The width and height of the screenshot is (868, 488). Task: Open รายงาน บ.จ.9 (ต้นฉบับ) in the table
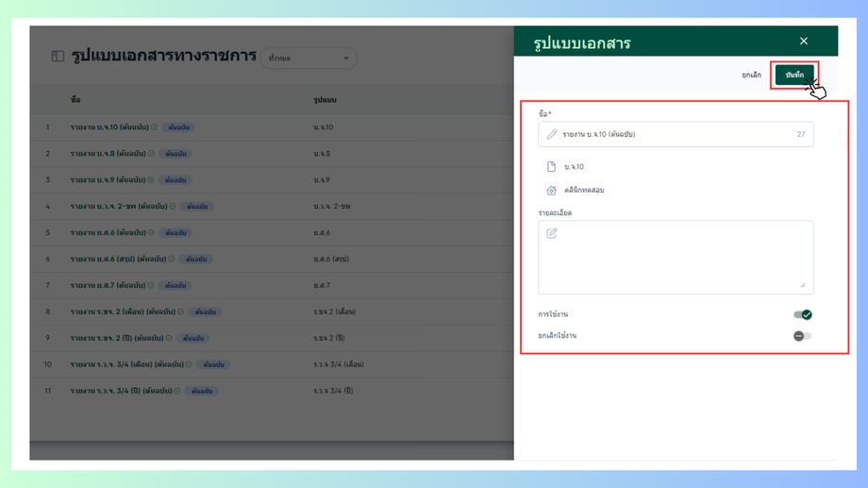108,180
